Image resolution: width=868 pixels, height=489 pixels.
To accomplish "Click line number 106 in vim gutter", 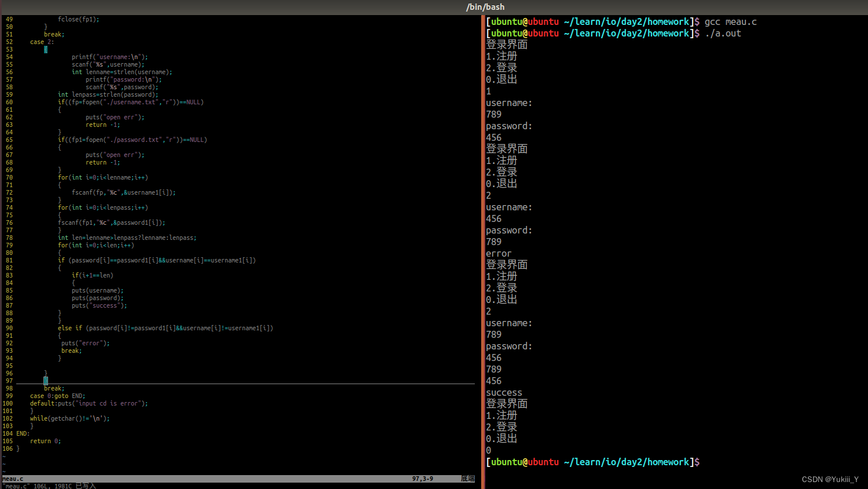I will pyautogui.click(x=8, y=448).
